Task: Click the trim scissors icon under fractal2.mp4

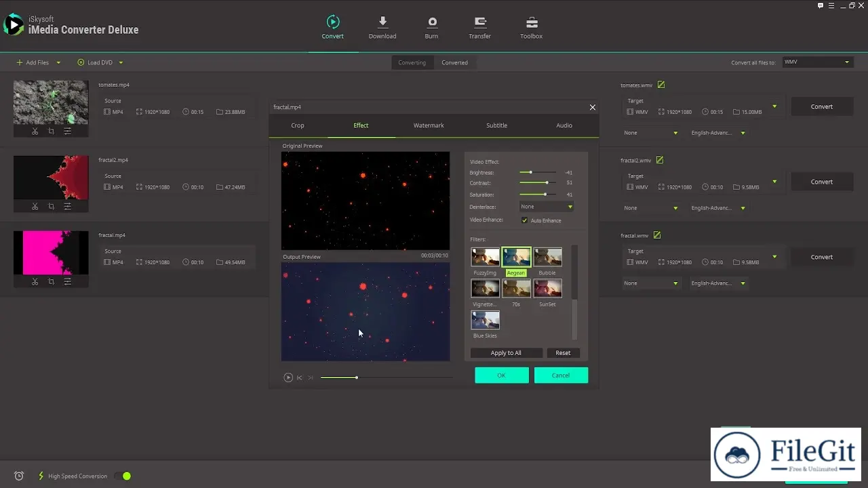Action: (x=35, y=207)
